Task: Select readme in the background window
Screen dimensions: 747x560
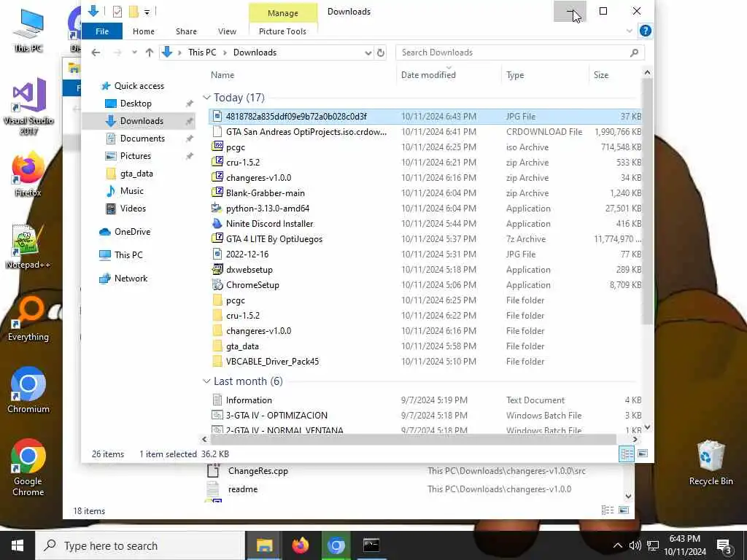Action: tap(242, 489)
